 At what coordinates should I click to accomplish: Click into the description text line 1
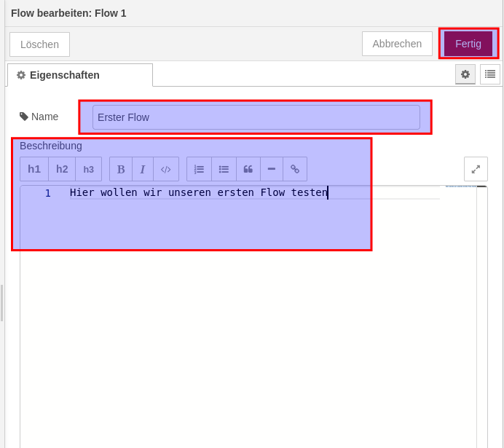198,193
